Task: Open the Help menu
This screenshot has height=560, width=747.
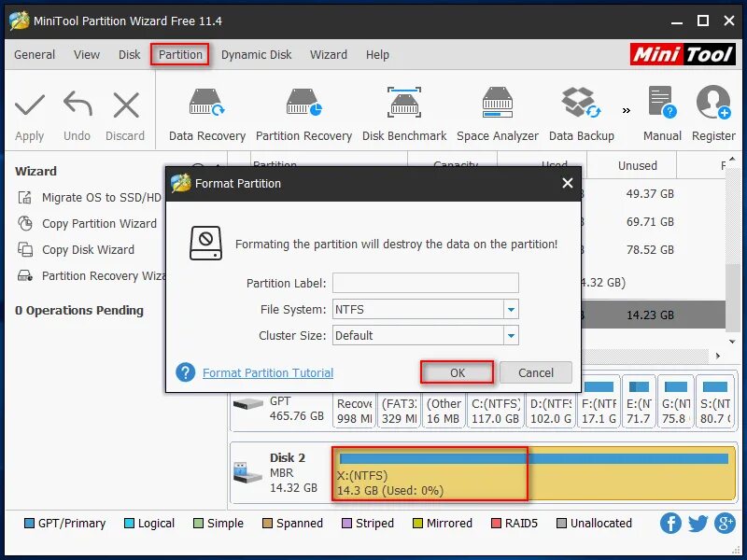Action: tap(377, 55)
